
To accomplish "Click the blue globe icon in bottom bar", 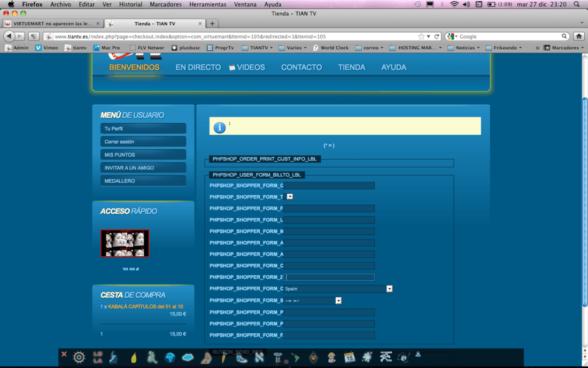I will (169, 357).
